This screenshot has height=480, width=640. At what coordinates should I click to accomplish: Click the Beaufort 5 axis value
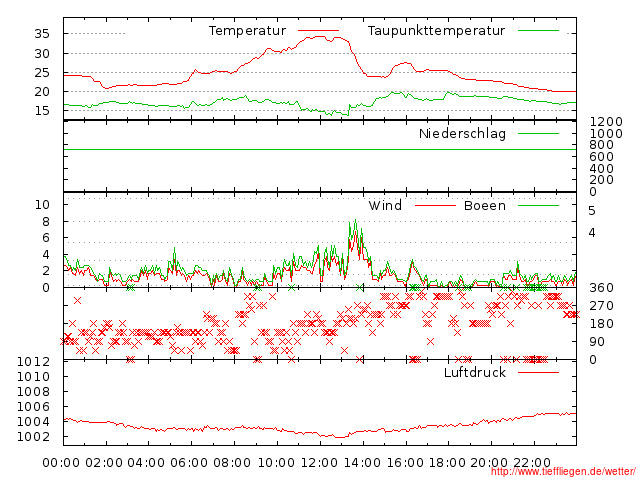[592, 211]
